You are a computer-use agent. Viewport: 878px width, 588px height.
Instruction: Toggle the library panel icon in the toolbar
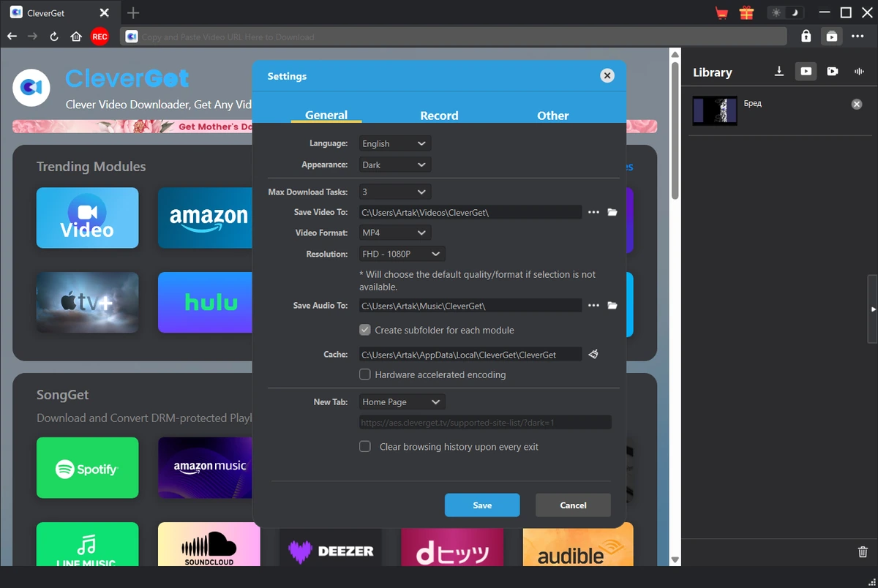click(x=832, y=36)
